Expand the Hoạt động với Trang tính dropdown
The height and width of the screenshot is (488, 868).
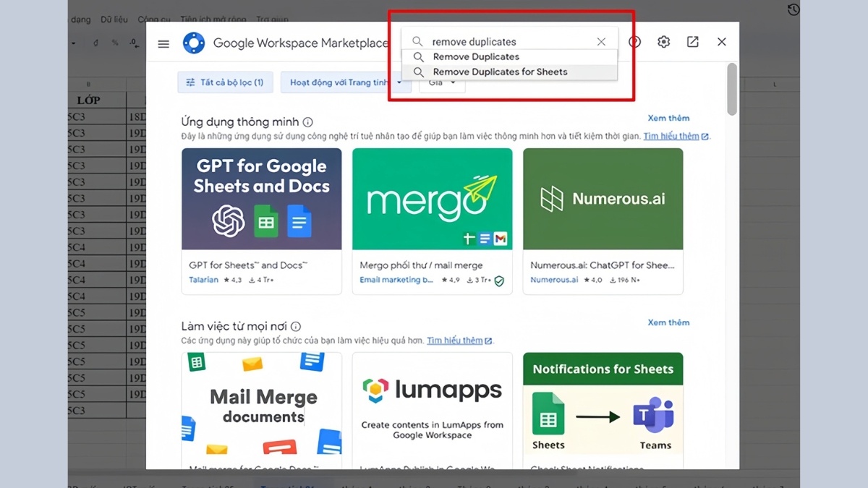346,82
